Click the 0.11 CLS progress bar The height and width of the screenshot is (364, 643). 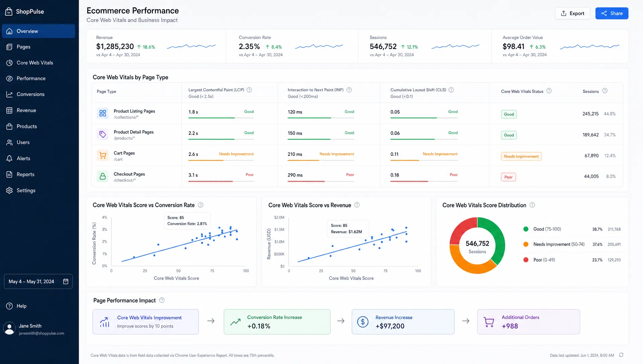(424, 160)
